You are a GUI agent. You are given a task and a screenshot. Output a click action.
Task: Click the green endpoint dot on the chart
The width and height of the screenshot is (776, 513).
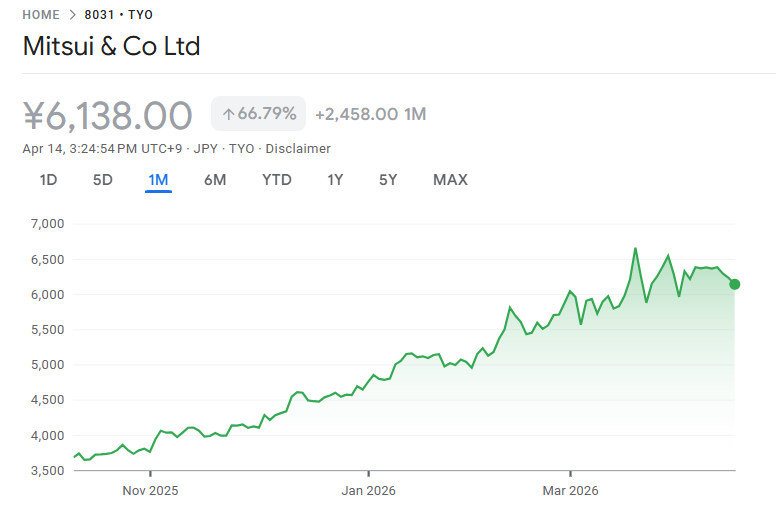pos(735,284)
